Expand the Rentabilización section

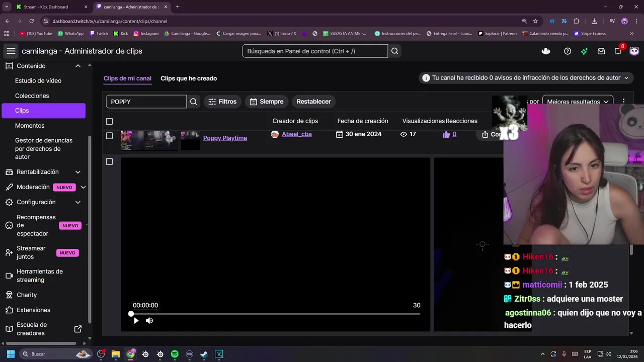[x=78, y=172]
